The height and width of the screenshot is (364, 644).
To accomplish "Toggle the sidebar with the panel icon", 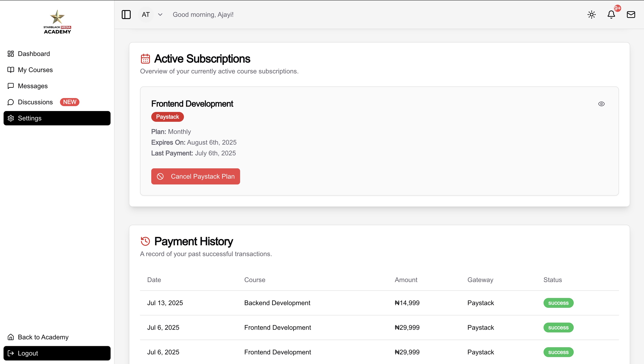I will [126, 15].
